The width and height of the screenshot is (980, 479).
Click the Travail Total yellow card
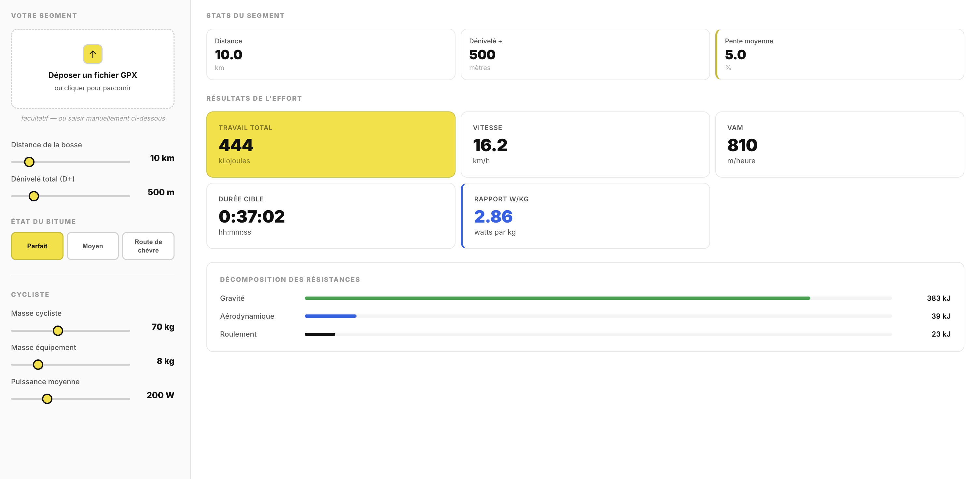click(x=330, y=144)
